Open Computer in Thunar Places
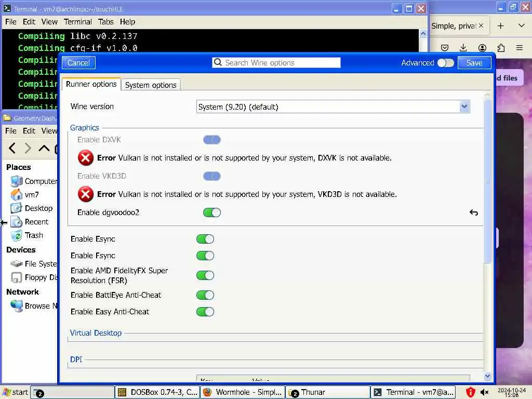Image resolution: width=532 pixels, height=399 pixels. point(33,181)
